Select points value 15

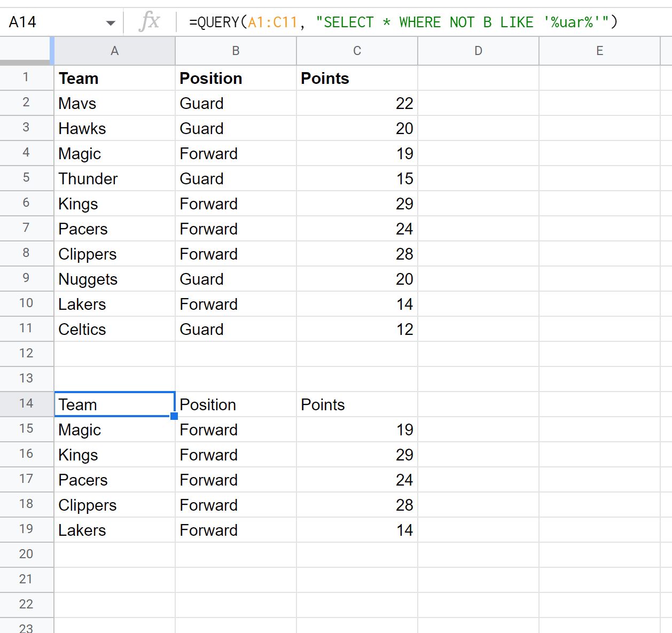pos(357,178)
